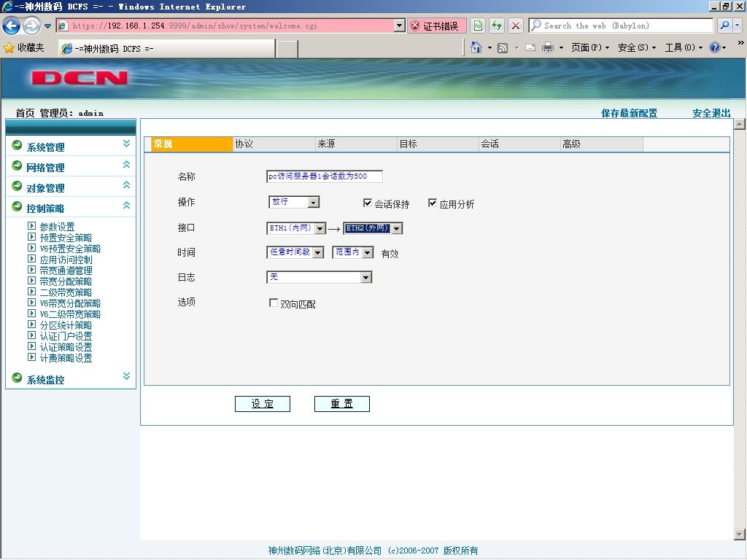Click the Read mail icon
Image resolution: width=747 pixels, height=560 pixels.
pos(530,47)
